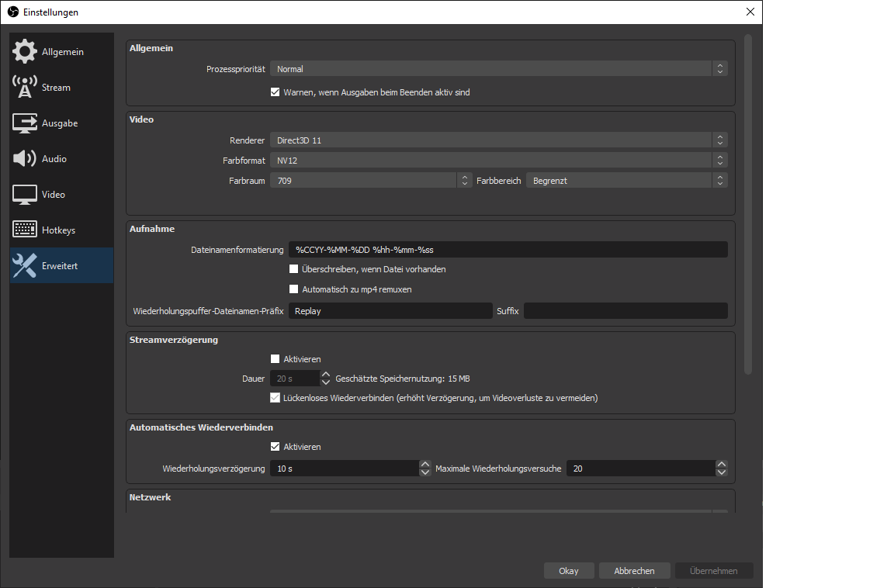This screenshot has width=894, height=588.
Task: Click the Geschätzte Speichernutzung: 15 MB text
Action: click(403, 379)
